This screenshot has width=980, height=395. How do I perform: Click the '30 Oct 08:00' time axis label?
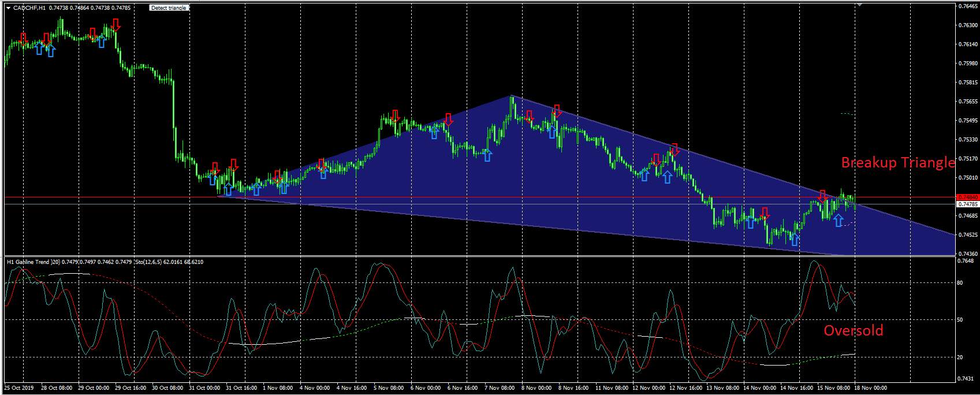click(x=167, y=388)
